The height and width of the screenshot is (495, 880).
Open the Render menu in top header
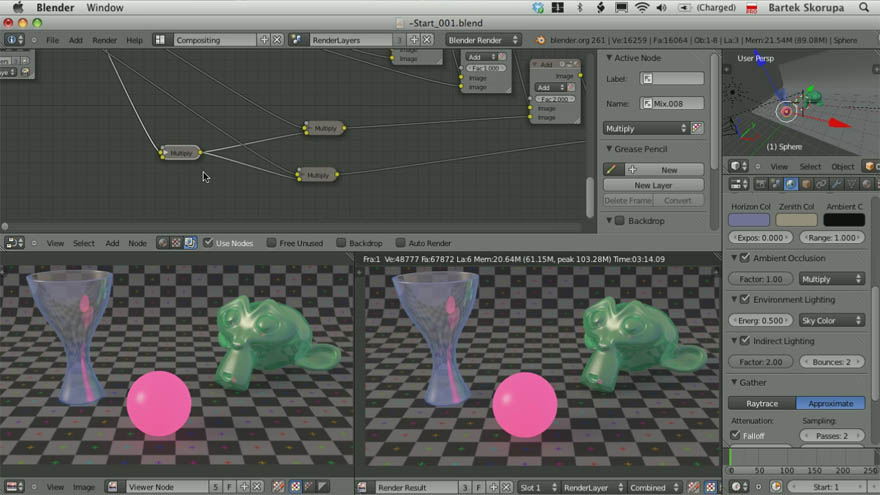(104, 40)
